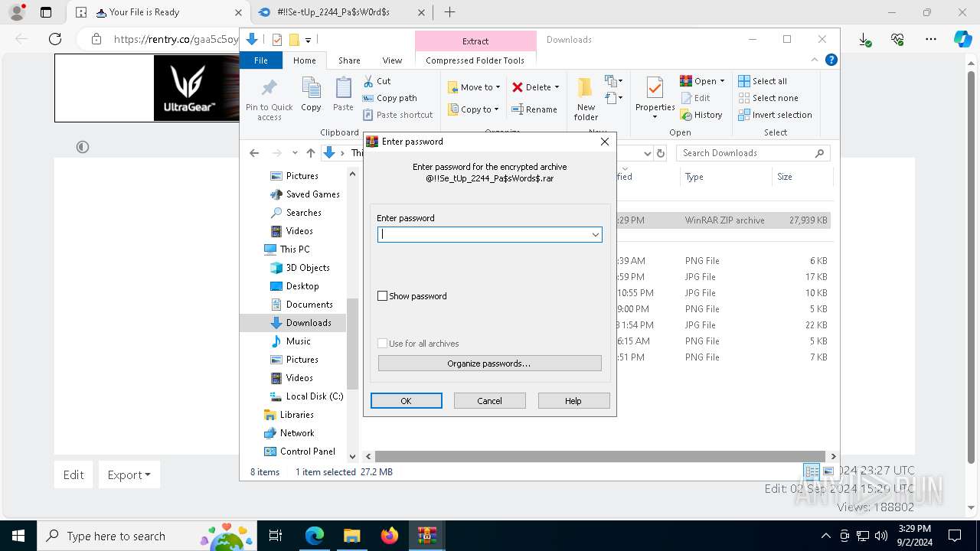Open the Copy to dropdown
The image size is (980, 551).
(x=474, y=109)
